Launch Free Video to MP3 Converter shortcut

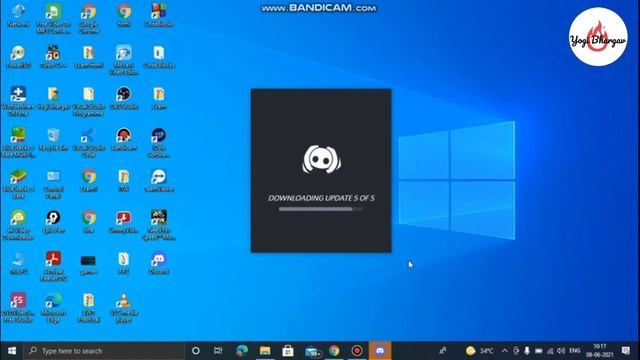(x=53, y=18)
